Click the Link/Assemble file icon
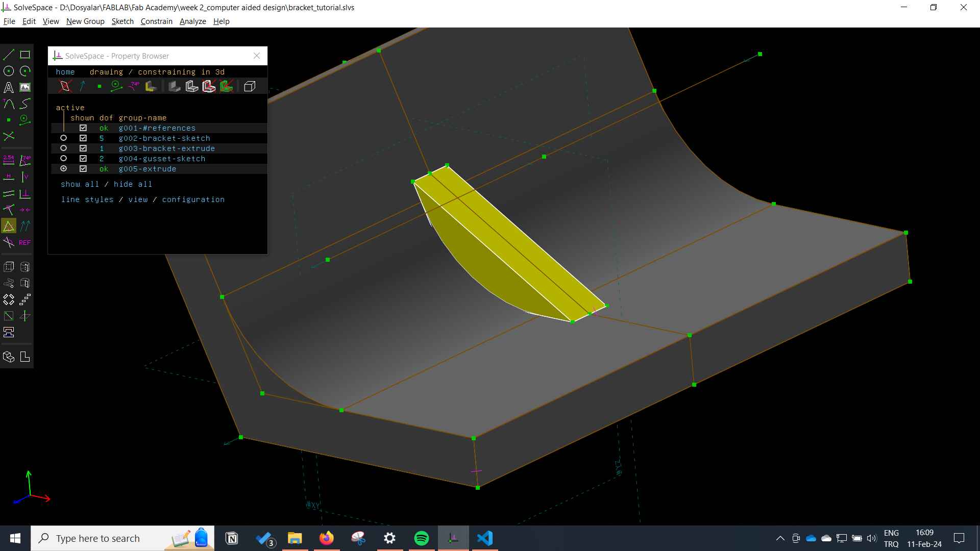The image size is (980, 551). pos(9,332)
